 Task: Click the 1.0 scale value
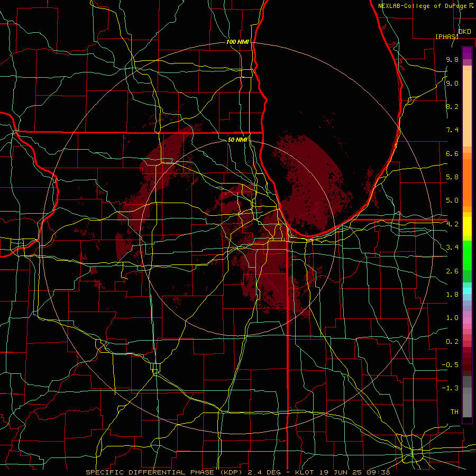(x=452, y=318)
